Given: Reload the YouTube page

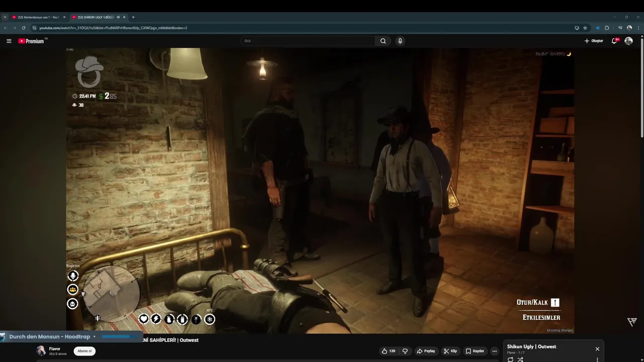Looking at the screenshot, I should click(x=24, y=28).
